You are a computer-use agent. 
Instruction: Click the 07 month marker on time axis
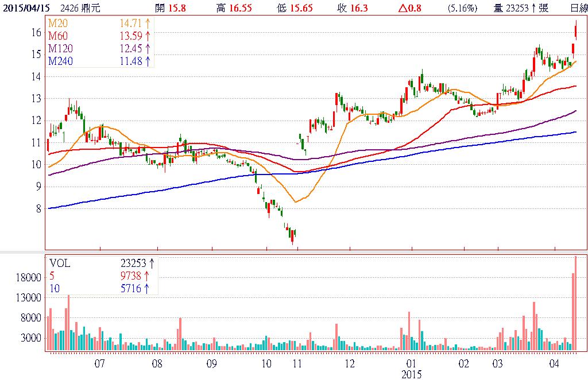point(99,364)
